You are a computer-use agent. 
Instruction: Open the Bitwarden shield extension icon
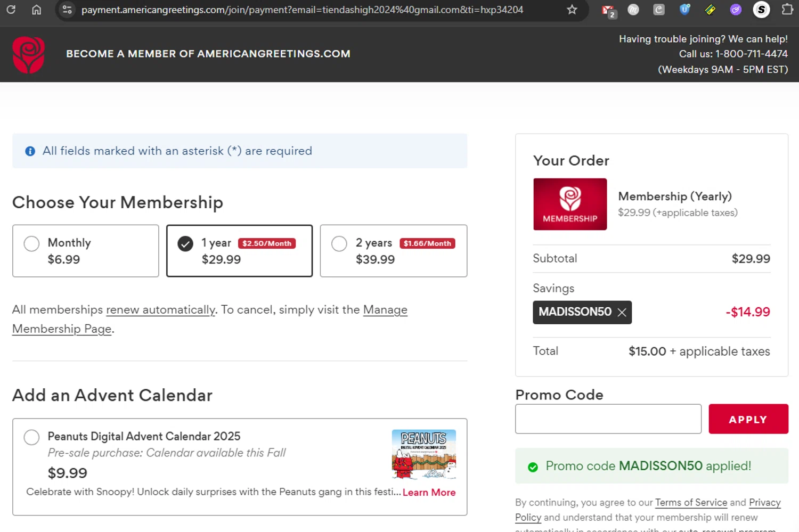pyautogui.click(x=684, y=10)
